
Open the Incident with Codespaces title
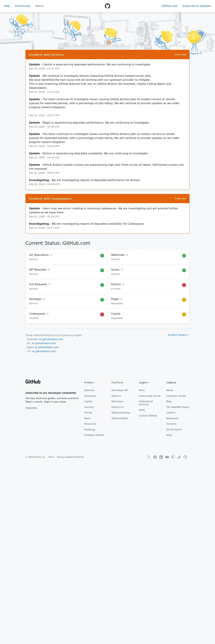[x=50, y=199]
